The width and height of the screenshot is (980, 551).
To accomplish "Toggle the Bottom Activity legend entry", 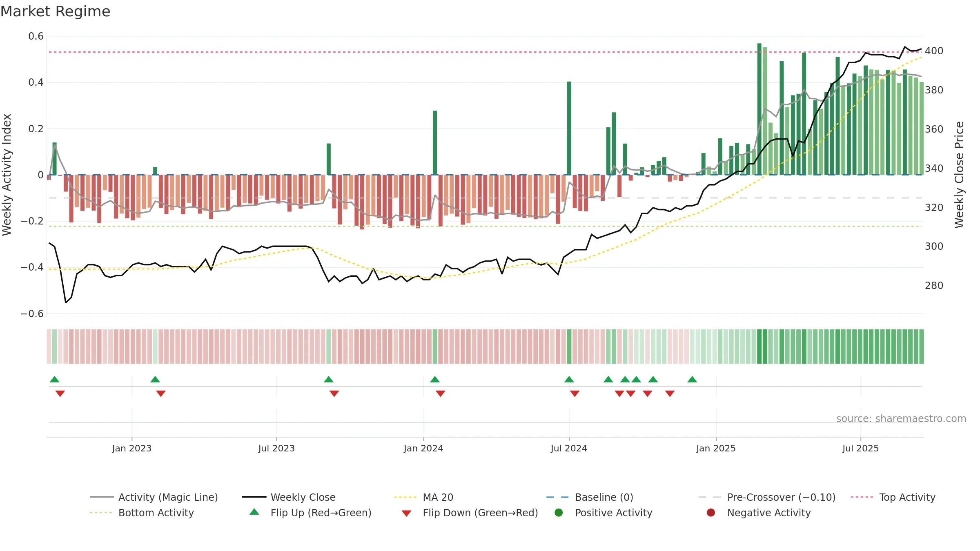I will 142,513.
